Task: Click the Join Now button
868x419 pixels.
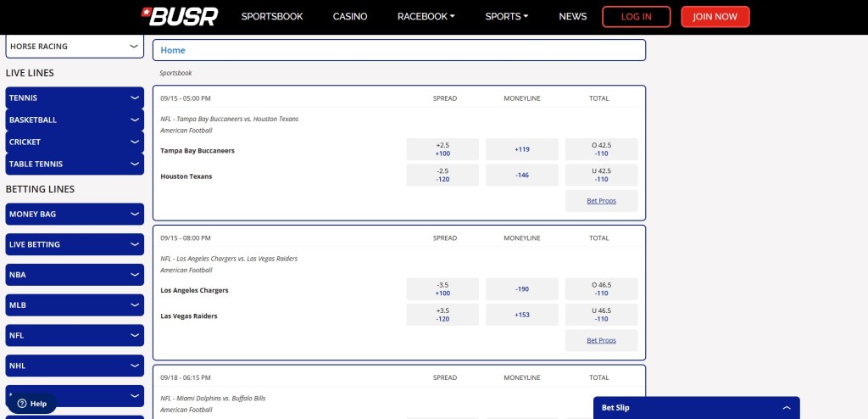Action: tap(715, 17)
